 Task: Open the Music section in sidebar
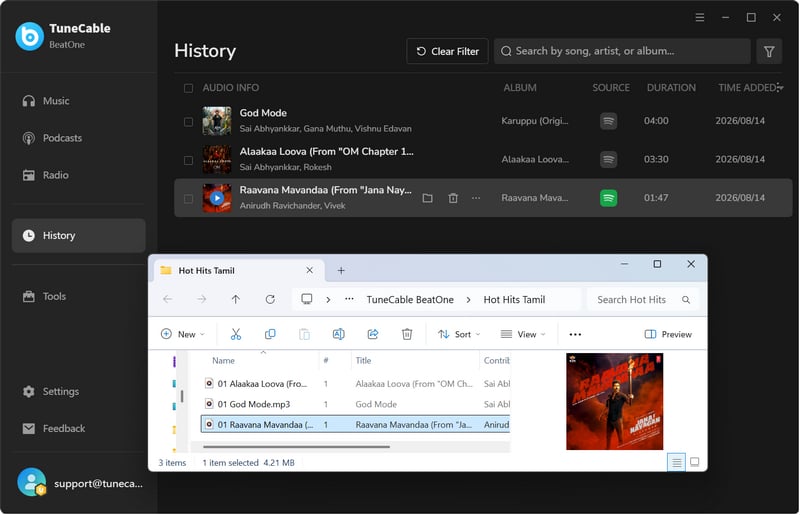point(78,101)
